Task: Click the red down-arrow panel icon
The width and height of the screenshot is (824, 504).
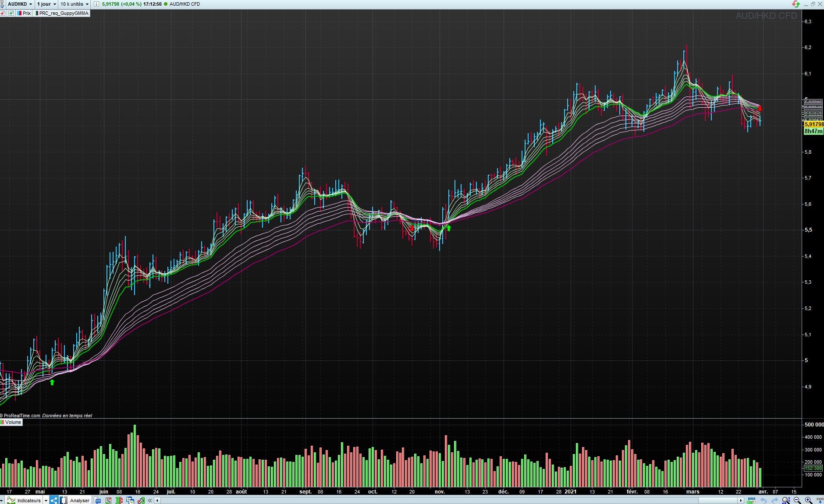Action: point(3,13)
